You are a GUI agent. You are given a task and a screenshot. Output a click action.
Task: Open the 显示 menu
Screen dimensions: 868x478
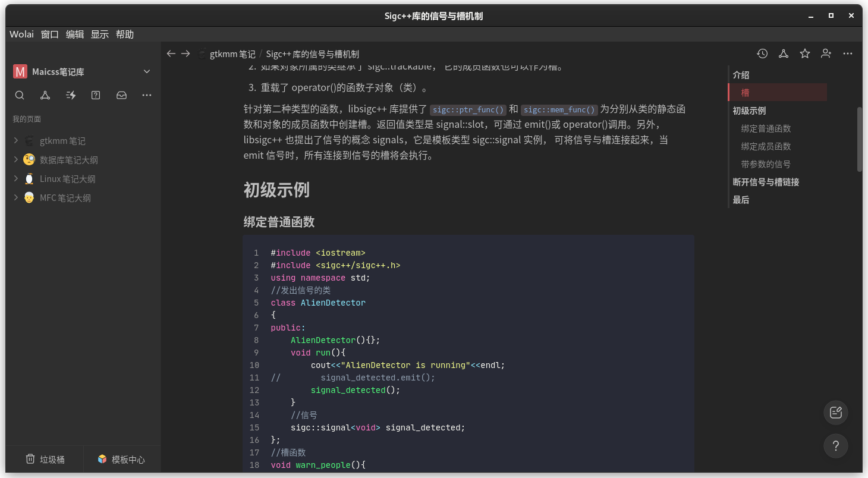(x=100, y=34)
